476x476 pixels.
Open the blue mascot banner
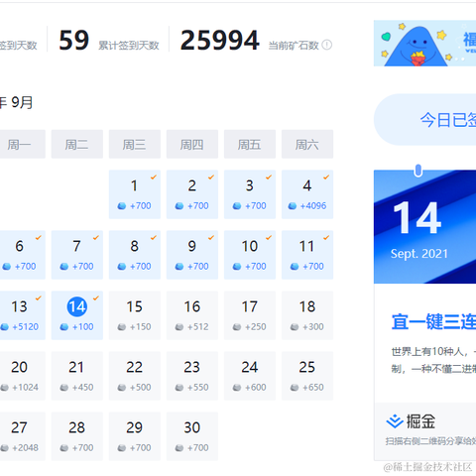(x=424, y=44)
